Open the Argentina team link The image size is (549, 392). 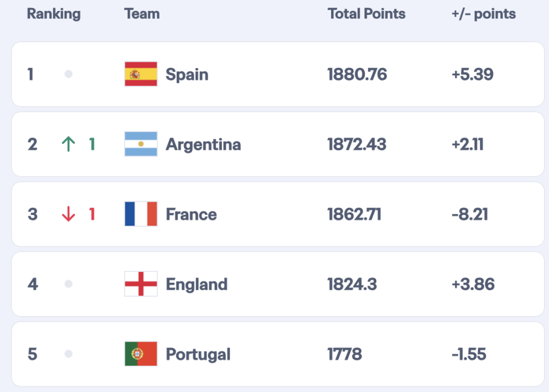[203, 145]
